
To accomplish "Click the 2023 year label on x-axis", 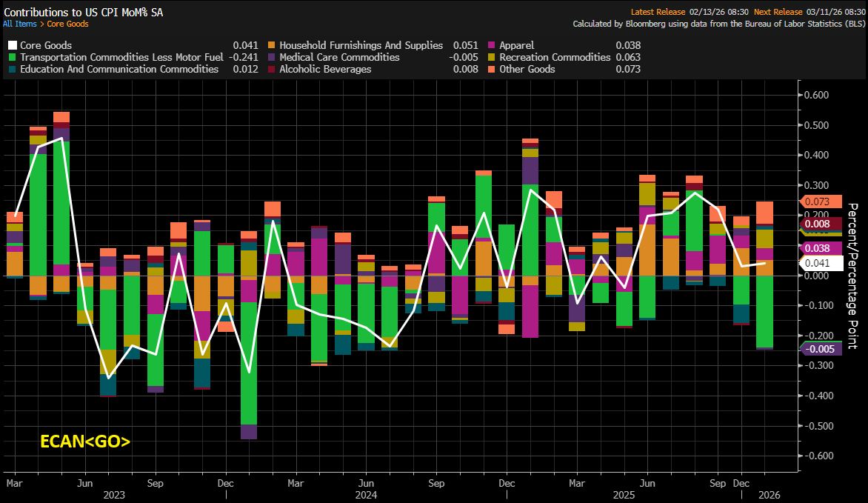I will (113, 495).
